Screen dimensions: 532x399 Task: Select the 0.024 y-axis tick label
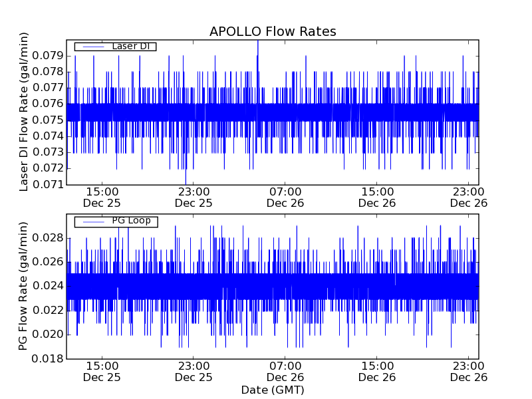coord(48,286)
